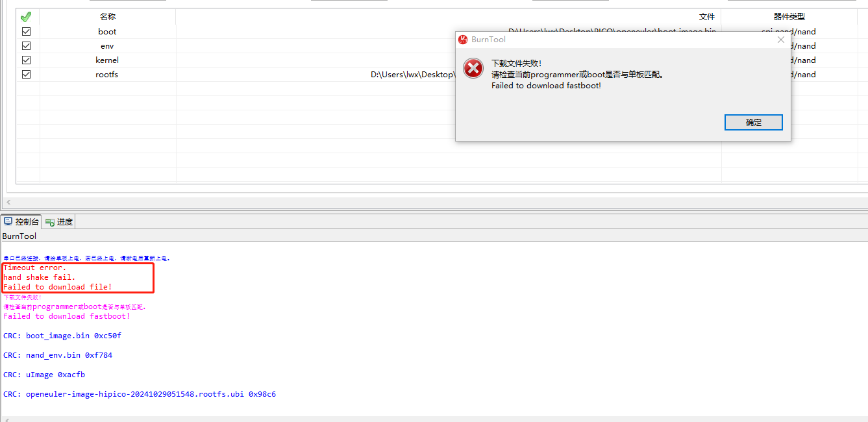Viewport: 868px width, 422px height.
Task: Toggle the env partition checkbox
Action: 26,45
